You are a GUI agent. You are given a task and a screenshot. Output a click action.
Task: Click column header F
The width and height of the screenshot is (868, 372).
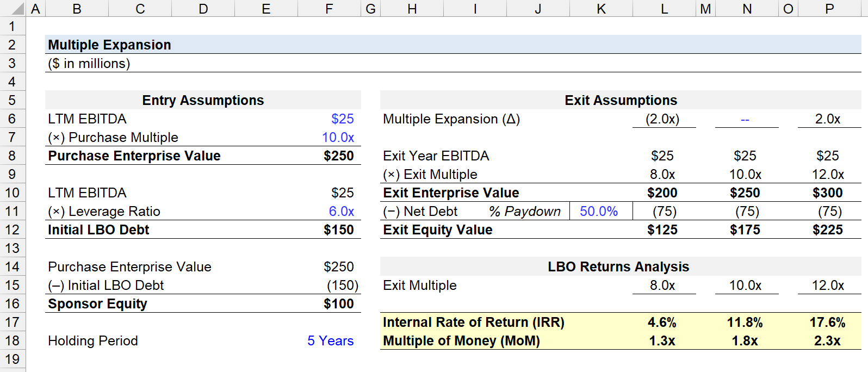coord(329,9)
